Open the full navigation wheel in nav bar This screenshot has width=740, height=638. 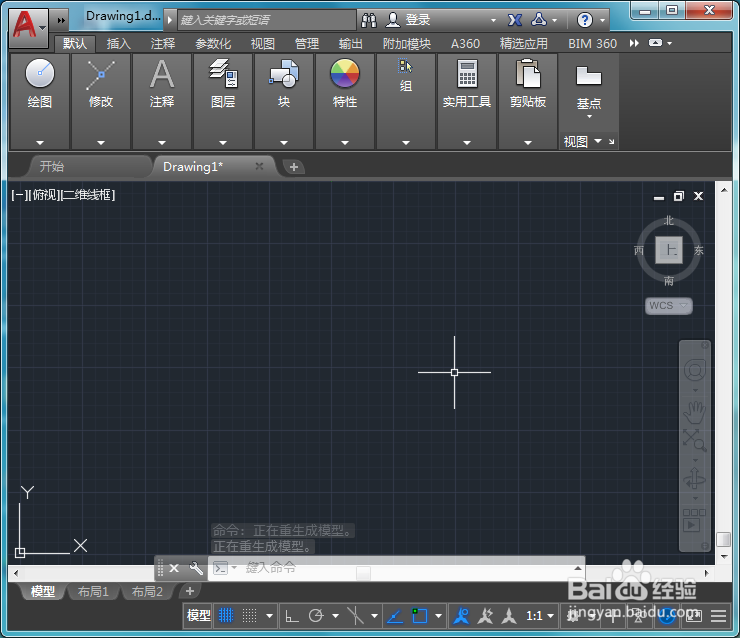[695, 369]
